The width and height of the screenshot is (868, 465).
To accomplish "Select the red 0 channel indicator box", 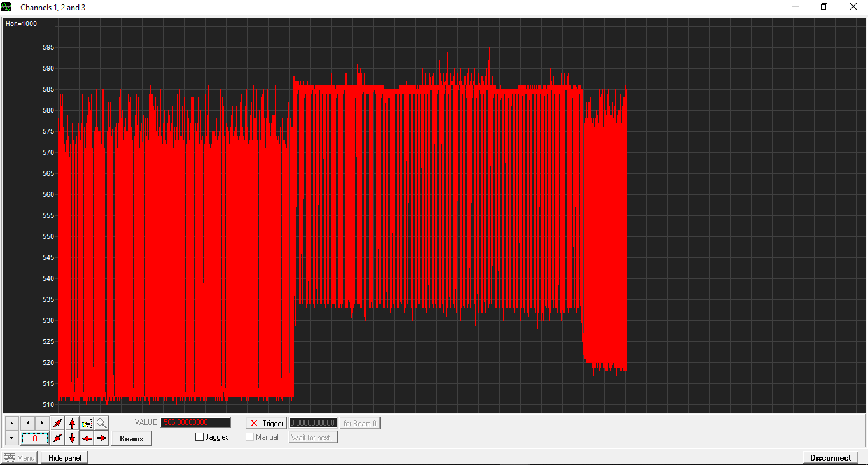I will pyautogui.click(x=34, y=438).
